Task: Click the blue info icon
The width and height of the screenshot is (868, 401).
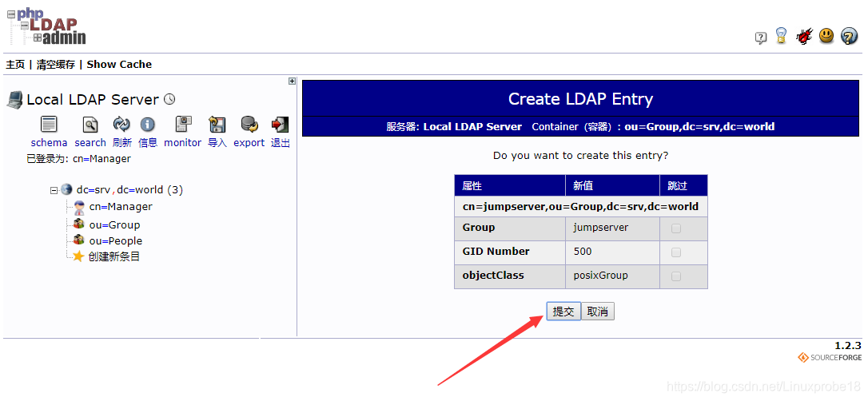Action: (147, 125)
